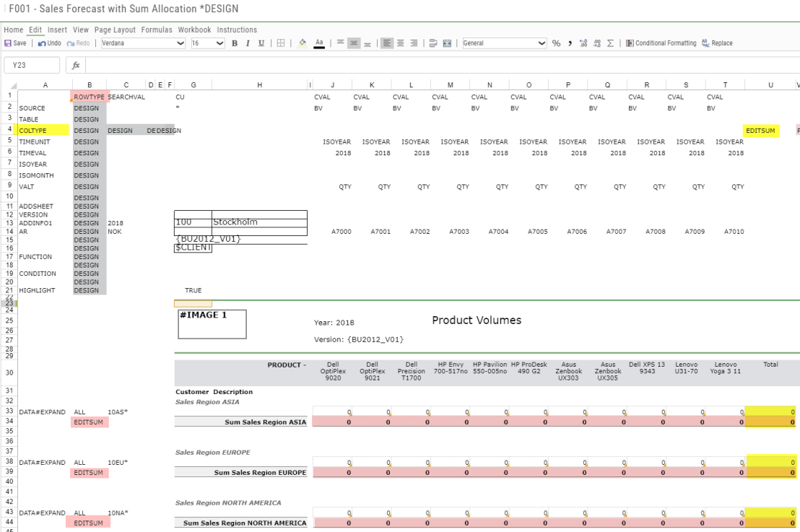Click the increase decimal icon
Image resolution: width=800 pixels, height=532 pixels.
[x=583, y=43]
